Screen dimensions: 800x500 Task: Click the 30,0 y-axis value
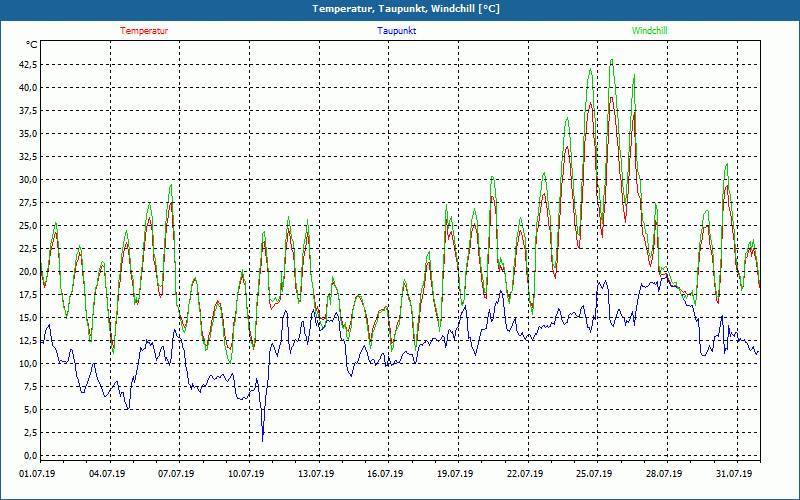point(27,180)
